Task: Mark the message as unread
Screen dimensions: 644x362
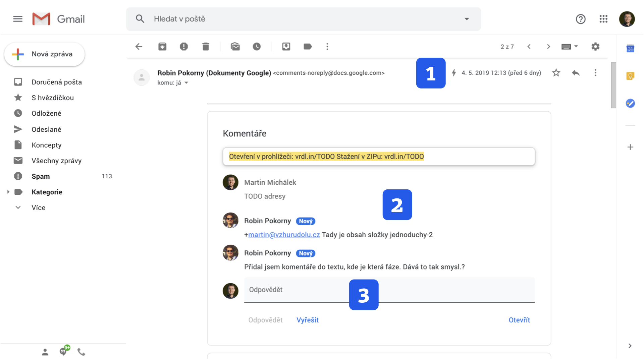Action: (x=235, y=47)
